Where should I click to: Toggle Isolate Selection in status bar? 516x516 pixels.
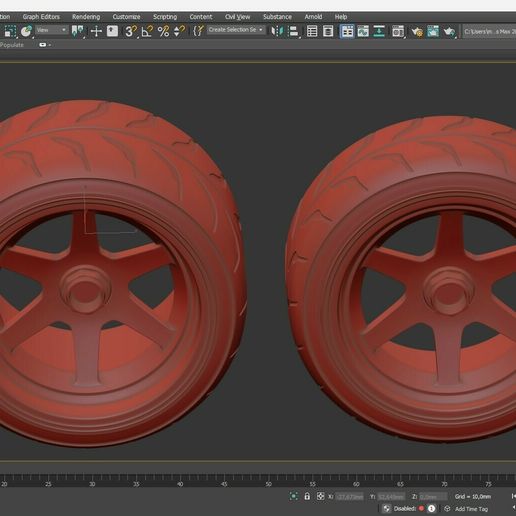pyautogui.click(x=294, y=496)
